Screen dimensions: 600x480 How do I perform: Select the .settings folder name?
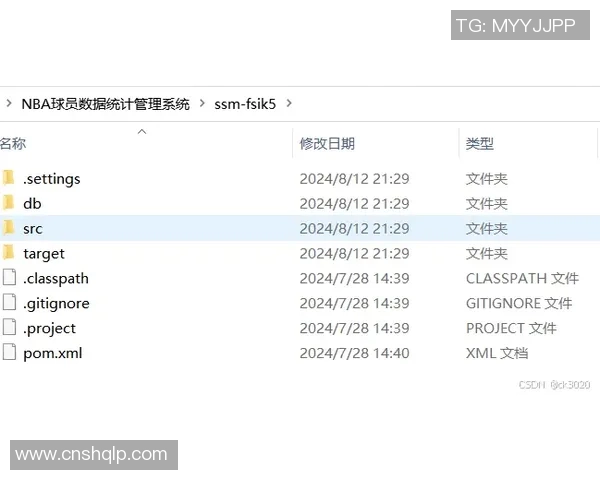(x=52, y=179)
